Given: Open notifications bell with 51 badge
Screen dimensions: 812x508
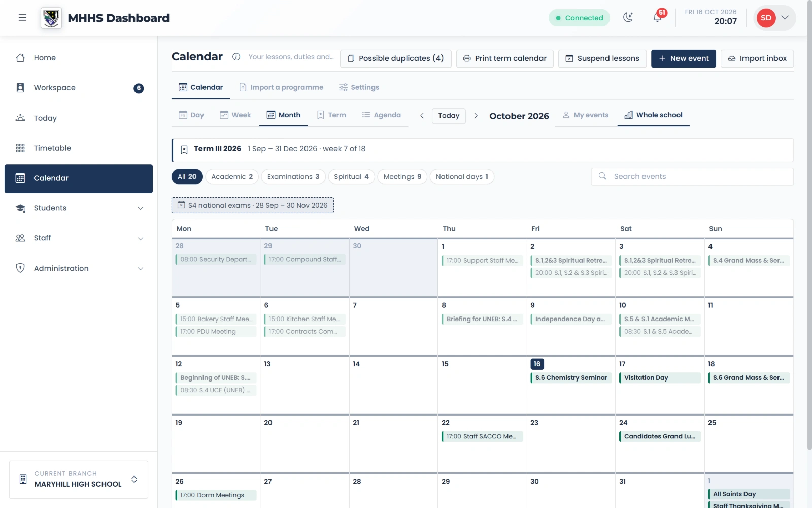Looking at the screenshot, I should [658, 18].
